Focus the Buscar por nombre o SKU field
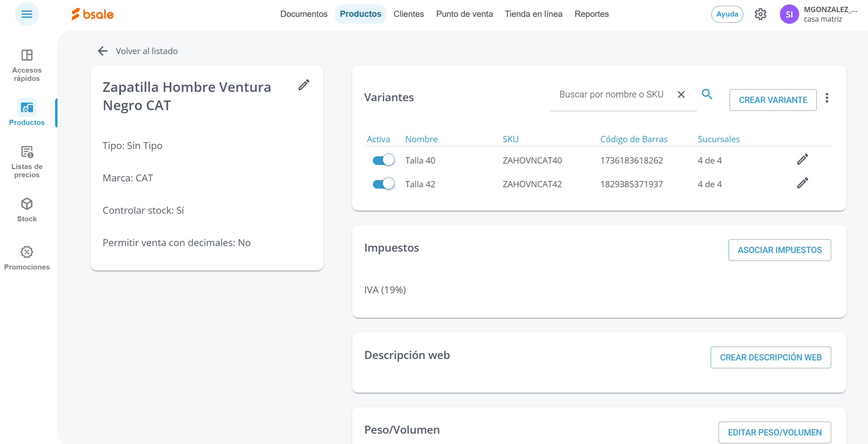Viewport: 868px width, 444px height. tap(611, 94)
